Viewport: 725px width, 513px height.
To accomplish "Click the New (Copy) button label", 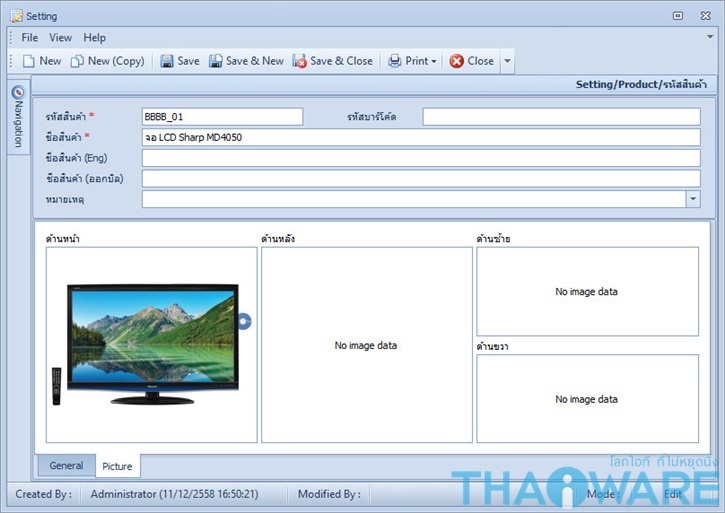I will 116,61.
